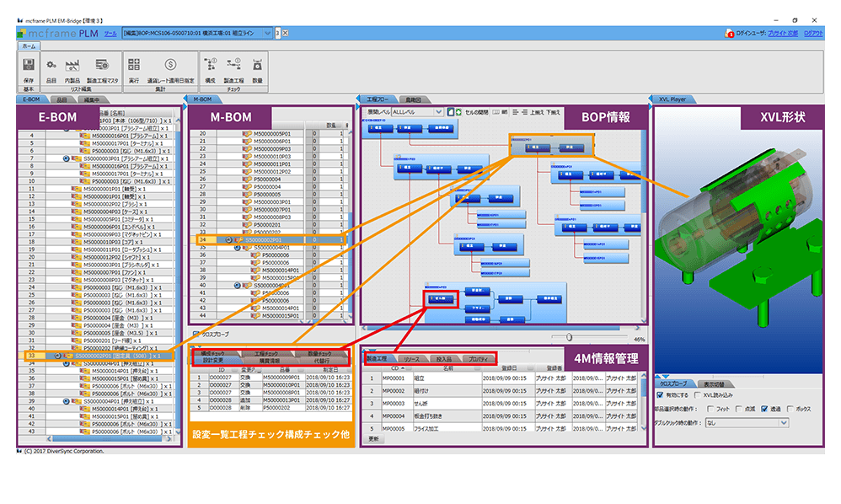Screen dimensions: 841x504
Task: Click the 内製品 factory icon
Action: click(x=72, y=65)
